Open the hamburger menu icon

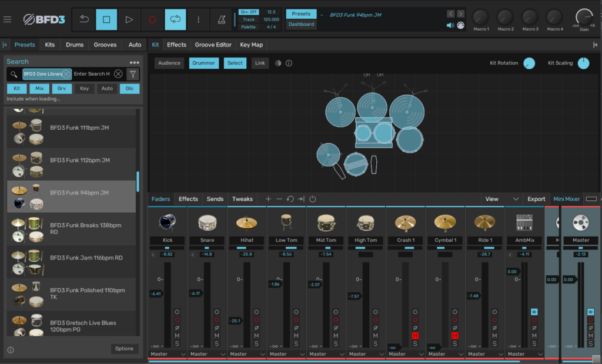pos(7,19)
